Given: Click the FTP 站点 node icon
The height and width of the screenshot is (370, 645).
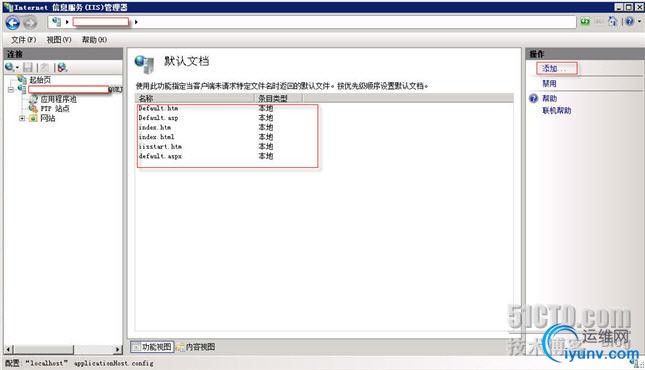Looking at the screenshot, I should click(33, 109).
